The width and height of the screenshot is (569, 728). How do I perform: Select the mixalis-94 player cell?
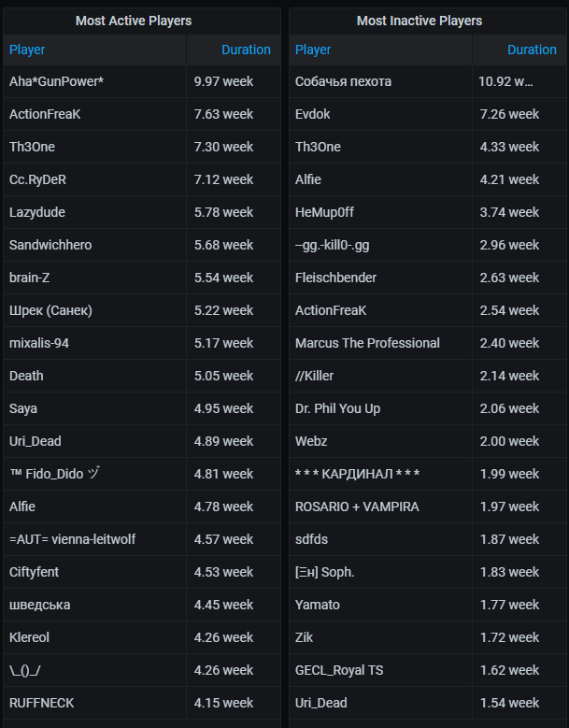39,343
